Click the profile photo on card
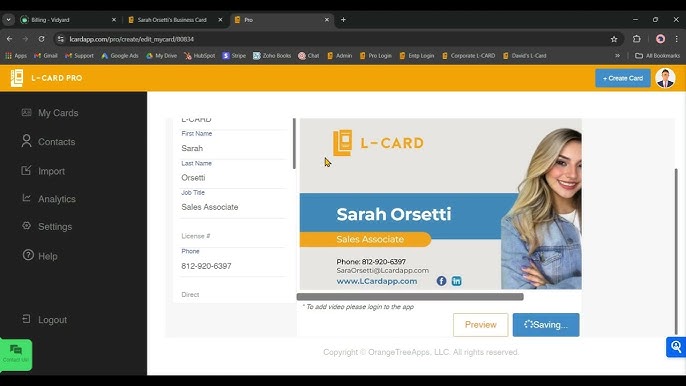 [x=542, y=208]
